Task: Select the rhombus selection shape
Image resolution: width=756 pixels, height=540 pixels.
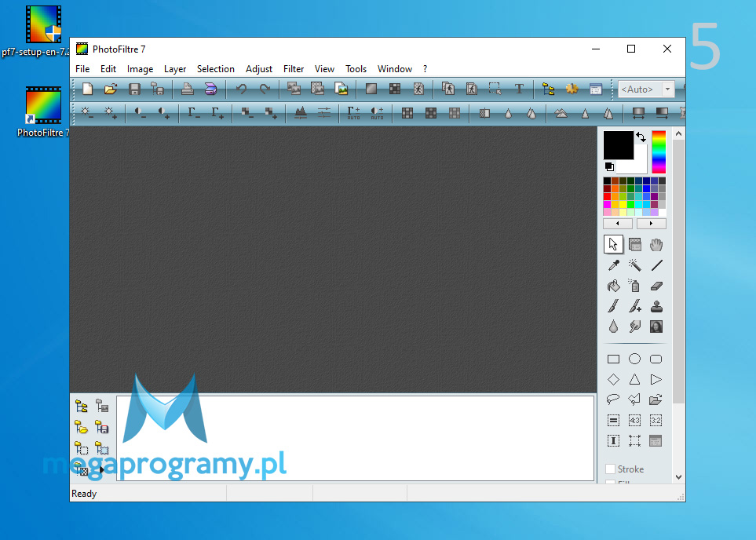Action: tap(613, 379)
